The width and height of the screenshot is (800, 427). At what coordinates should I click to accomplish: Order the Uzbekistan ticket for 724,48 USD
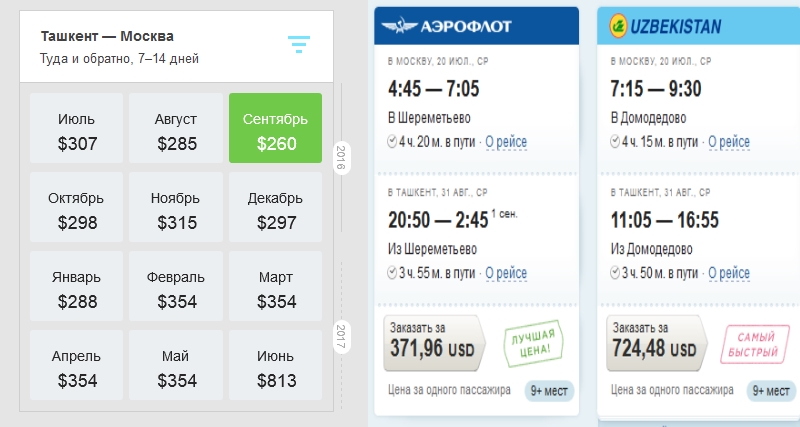[x=656, y=341]
